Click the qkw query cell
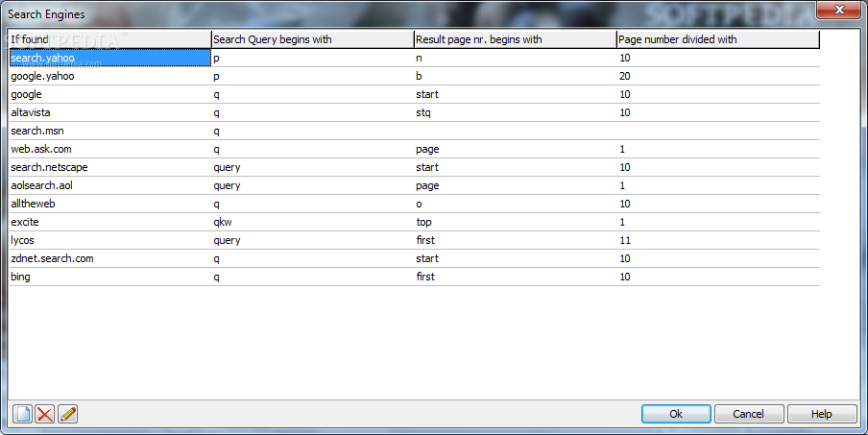This screenshot has height=435, width=868. click(313, 222)
